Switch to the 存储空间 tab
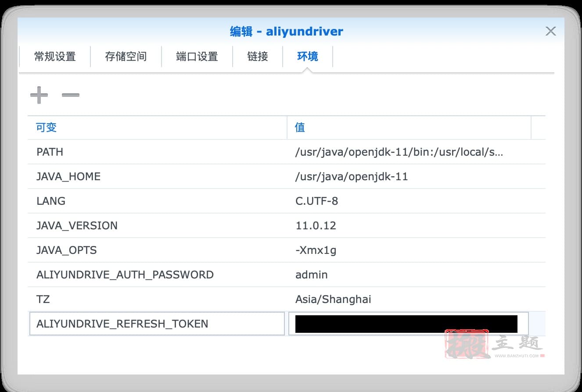This screenshot has width=582, height=392. [x=126, y=57]
